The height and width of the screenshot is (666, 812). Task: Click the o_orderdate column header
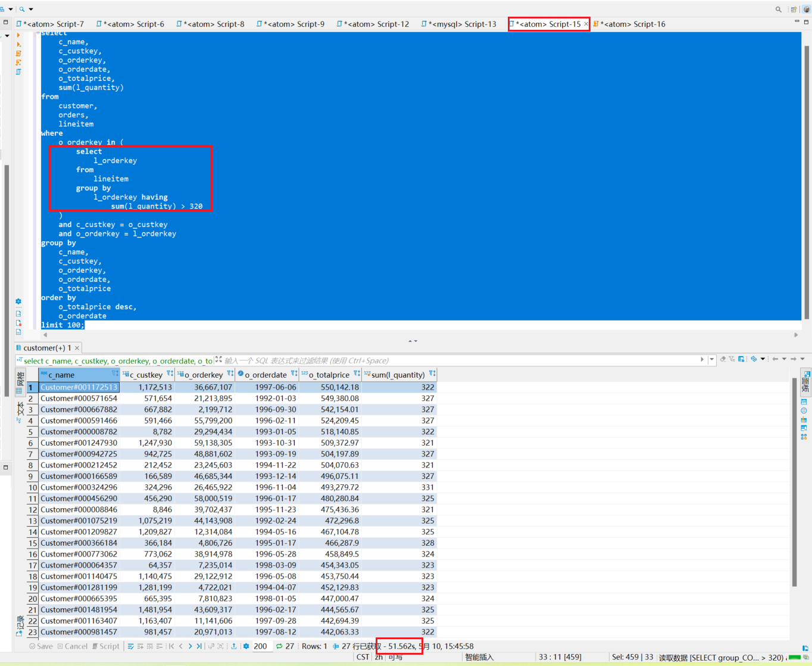[266, 375]
